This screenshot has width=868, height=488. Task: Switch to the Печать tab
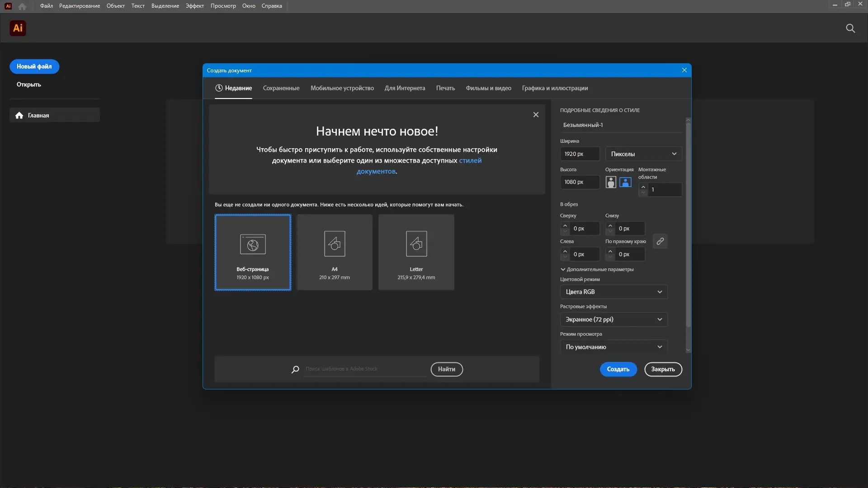click(x=446, y=88)
